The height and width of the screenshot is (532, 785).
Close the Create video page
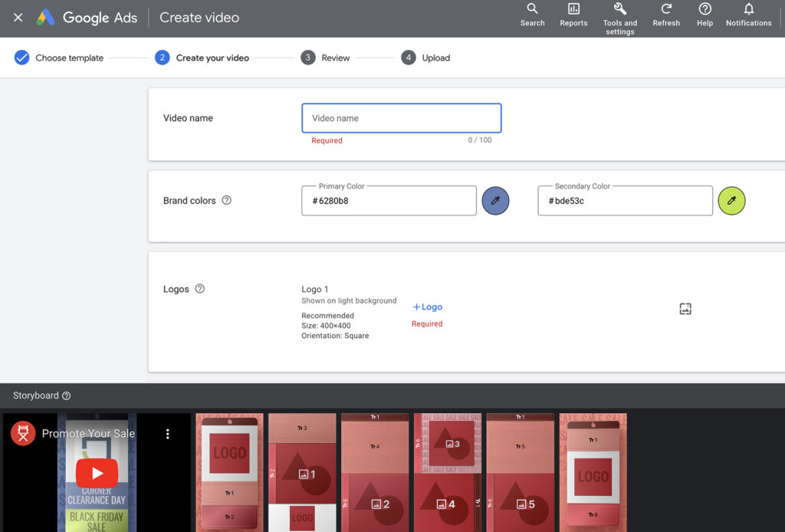pos(18,18)
